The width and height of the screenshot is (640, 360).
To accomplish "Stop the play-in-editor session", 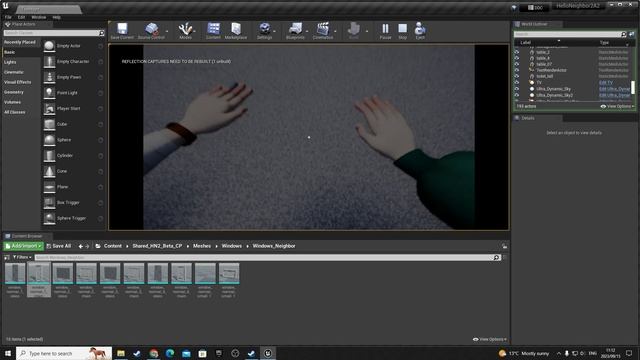I will pyautogui.click(x=402, y=31).
